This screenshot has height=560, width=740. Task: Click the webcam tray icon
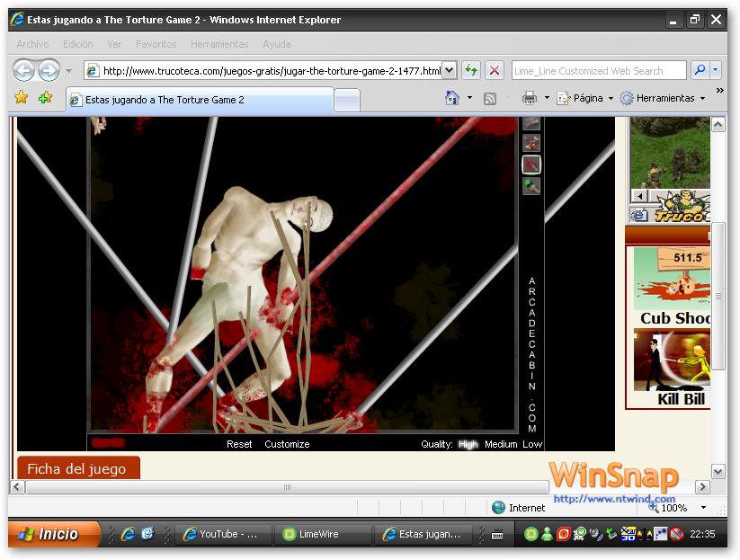tap(596, 534)
